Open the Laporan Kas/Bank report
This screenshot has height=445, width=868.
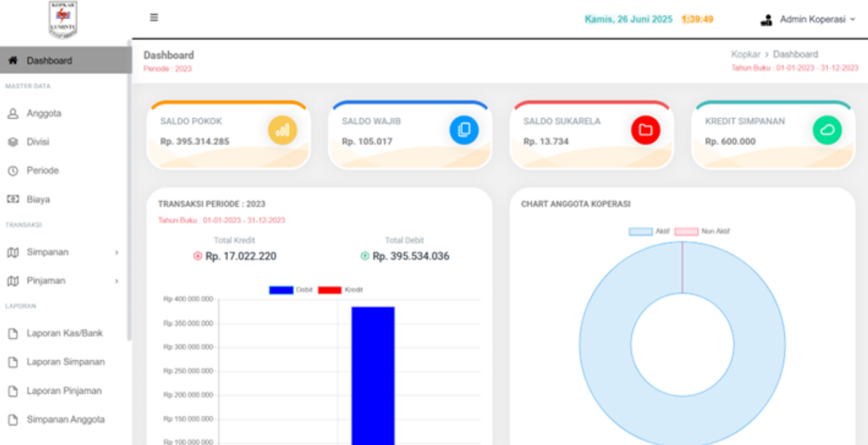point(65,333)
